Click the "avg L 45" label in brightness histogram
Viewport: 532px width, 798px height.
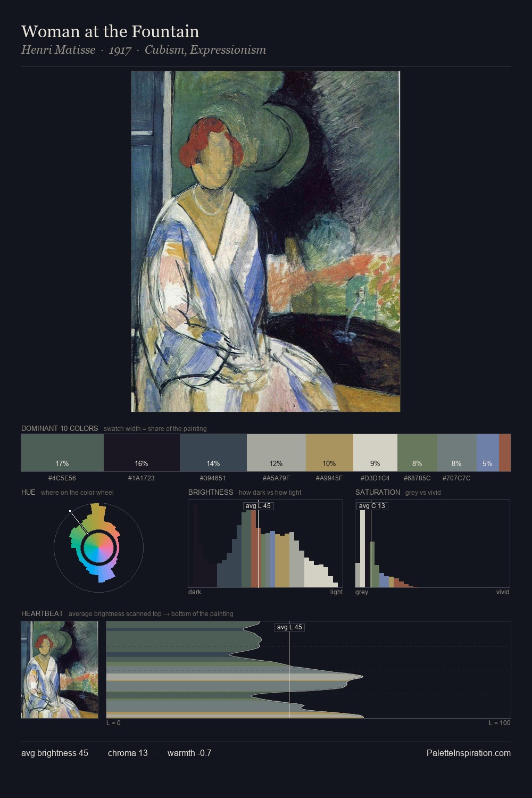(x=258, y=506)
